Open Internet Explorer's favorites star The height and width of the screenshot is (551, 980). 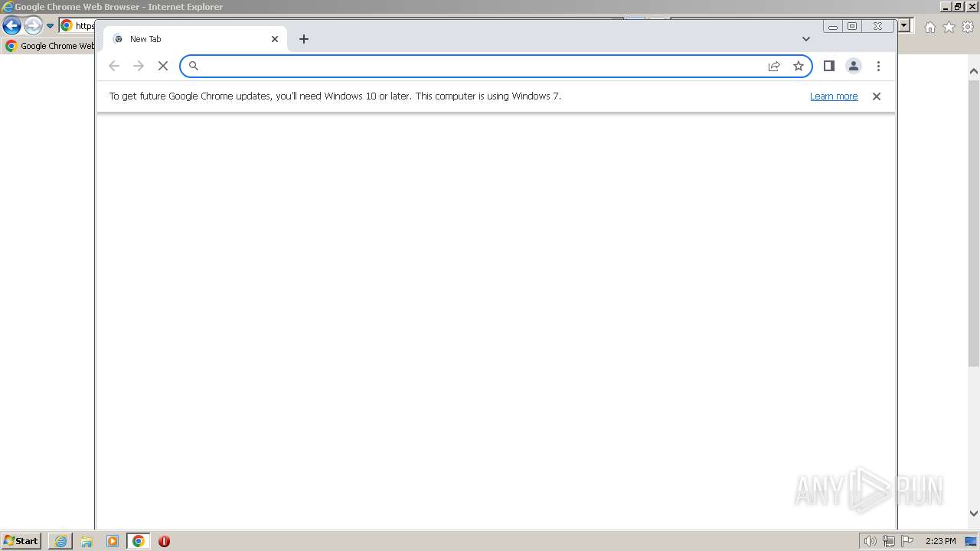tap(949, 27)
